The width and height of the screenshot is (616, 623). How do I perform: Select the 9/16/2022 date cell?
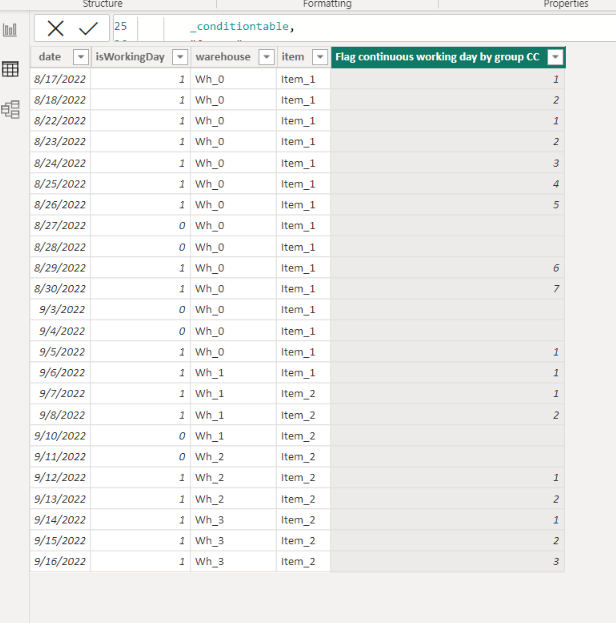coord(60,561)
